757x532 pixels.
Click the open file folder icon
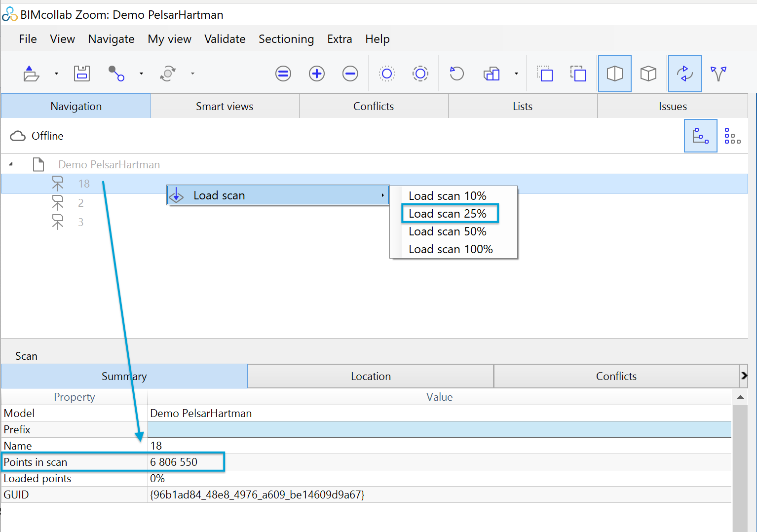click(x=31, y=74)
